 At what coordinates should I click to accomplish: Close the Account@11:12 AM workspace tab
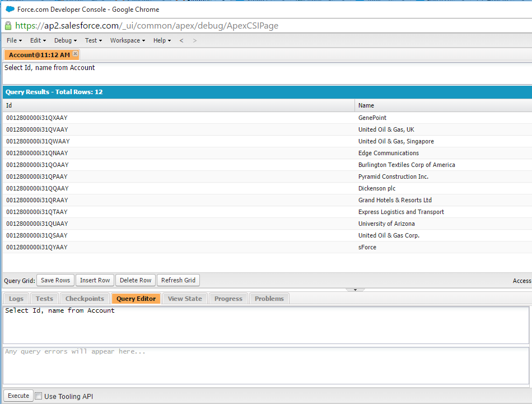(x=76, y=54)
